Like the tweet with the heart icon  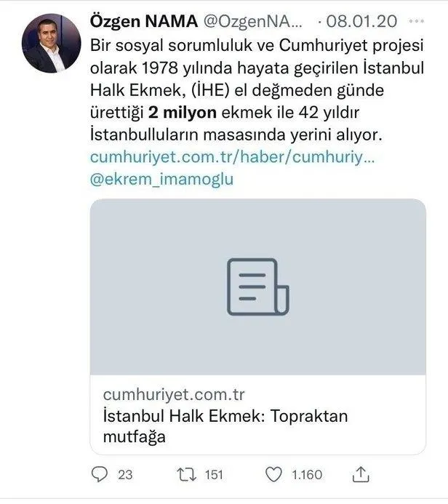(273, 475)
